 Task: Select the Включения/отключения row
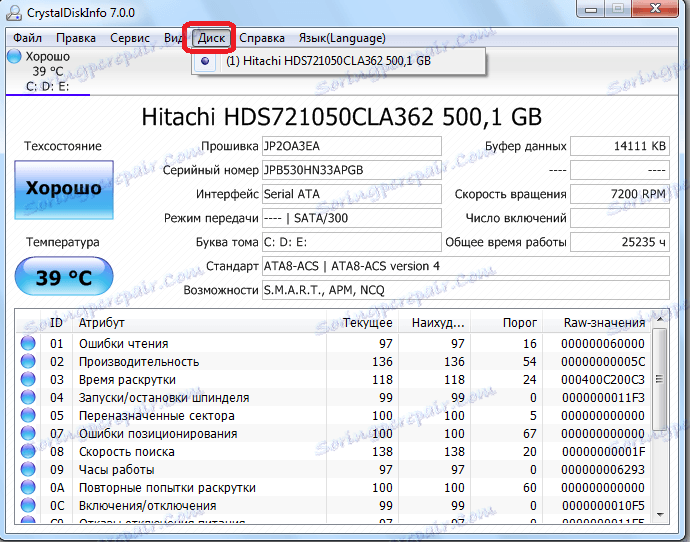(334, 505)
